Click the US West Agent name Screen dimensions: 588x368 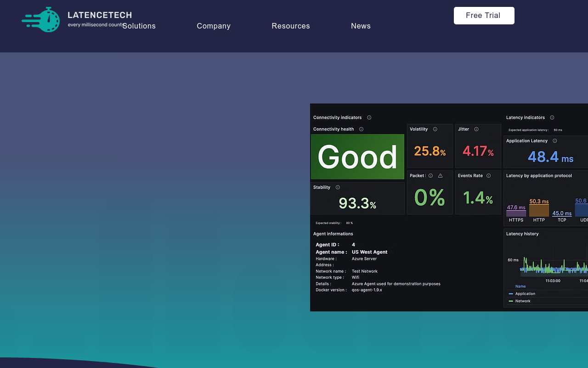point(369,252)
